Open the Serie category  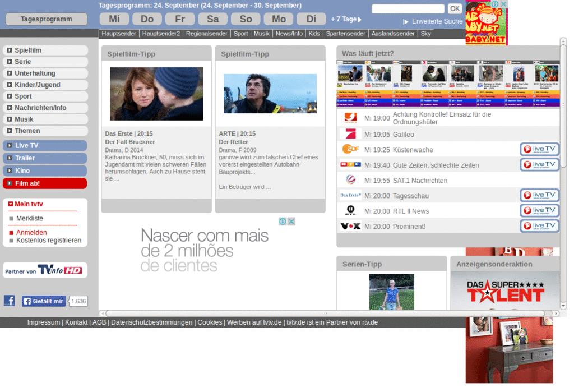pyautogui.click(x=45, y=62)
